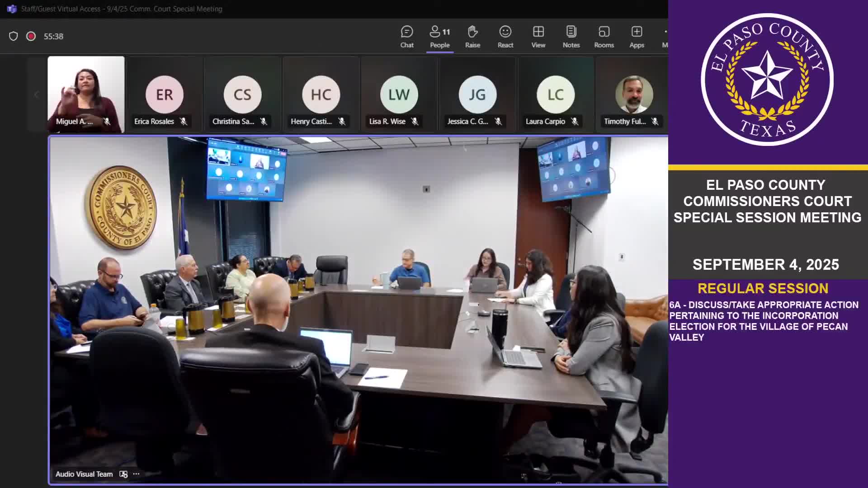
Task: Select Timothy Ful... participant video tile
Action: pyautogui.click(x=633, y=94)
